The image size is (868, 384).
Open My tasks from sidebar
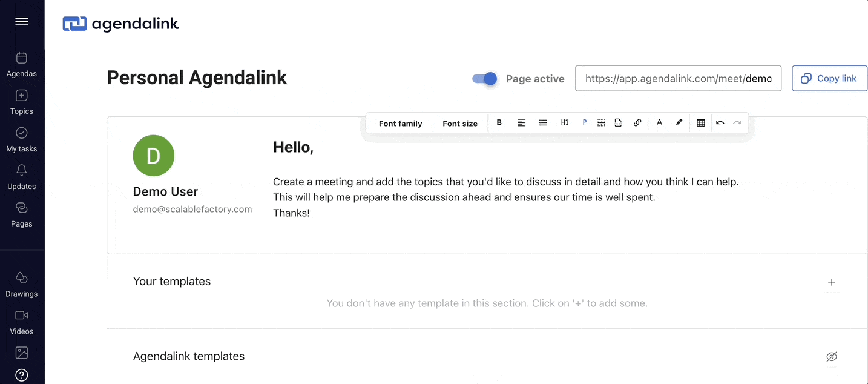(22, 141)
